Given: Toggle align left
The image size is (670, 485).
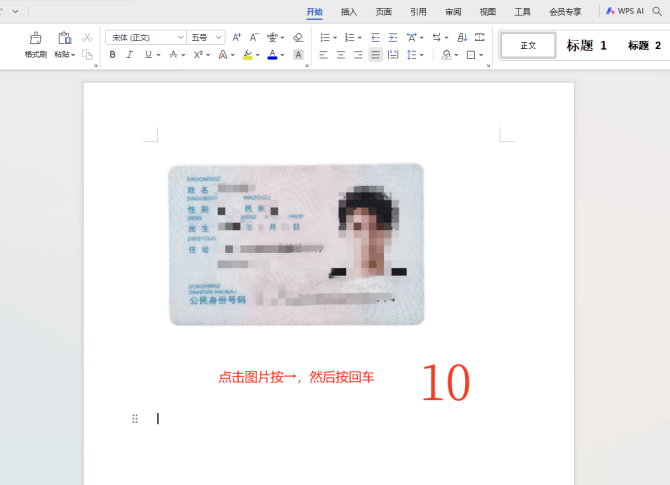Looking at the screenshot, I should (x=323, y=55).
